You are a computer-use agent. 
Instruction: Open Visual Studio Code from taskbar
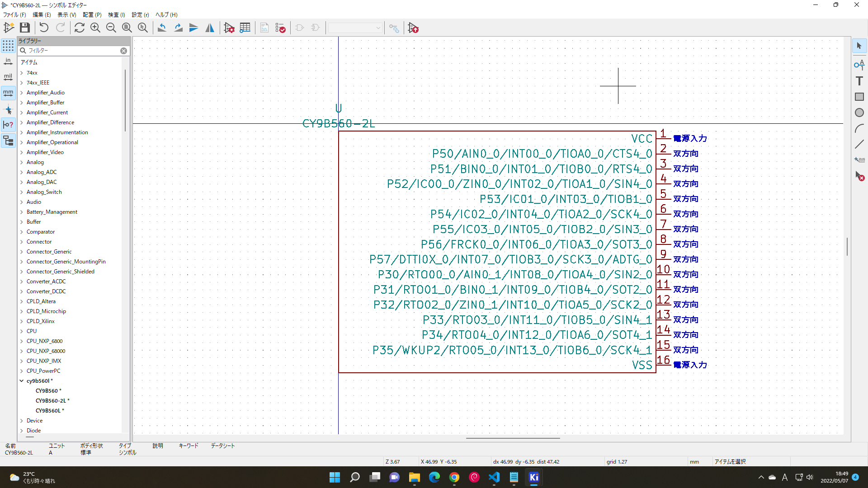tap(494, 478)
